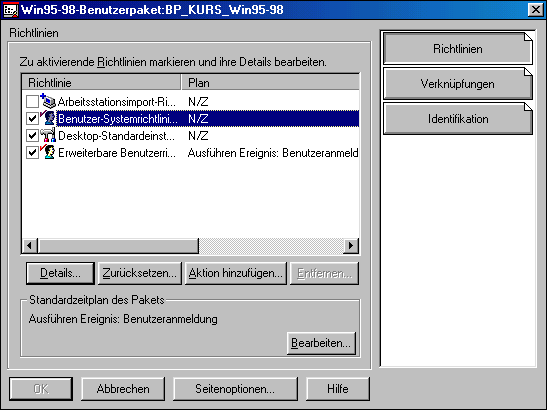Click the Entfernen button

point(324,273)
